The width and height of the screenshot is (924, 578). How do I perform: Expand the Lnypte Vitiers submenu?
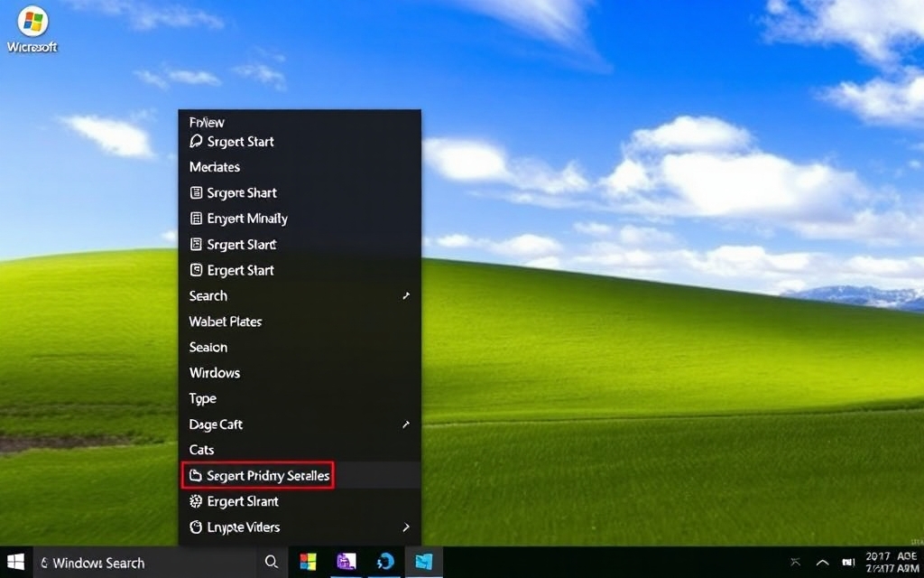click(300, 527)
